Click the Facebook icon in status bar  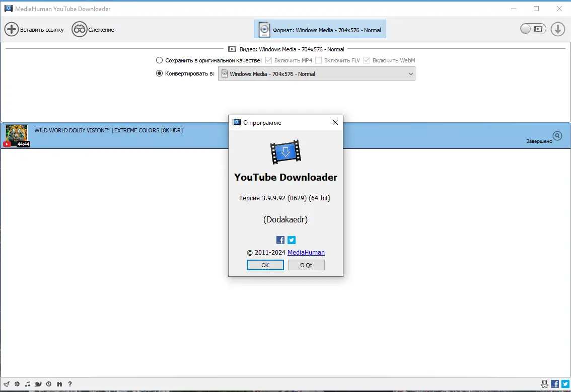pyautogui.click(x=555, y=384)
